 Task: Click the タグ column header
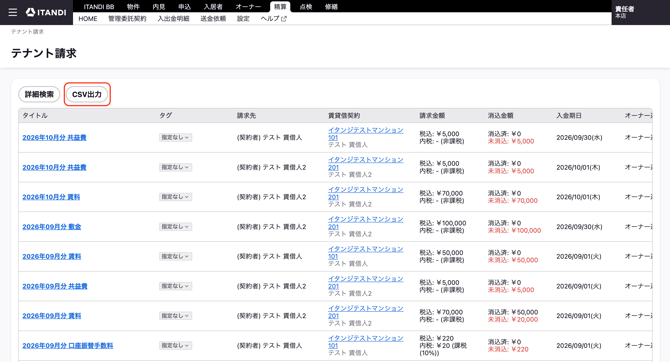click(166, 115)
